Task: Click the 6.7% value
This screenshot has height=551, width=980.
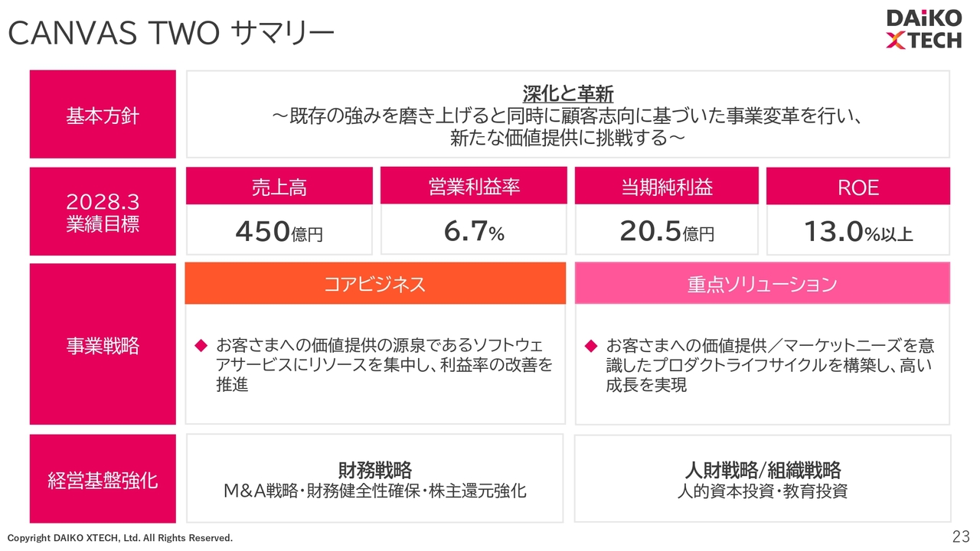Action: 474,231
